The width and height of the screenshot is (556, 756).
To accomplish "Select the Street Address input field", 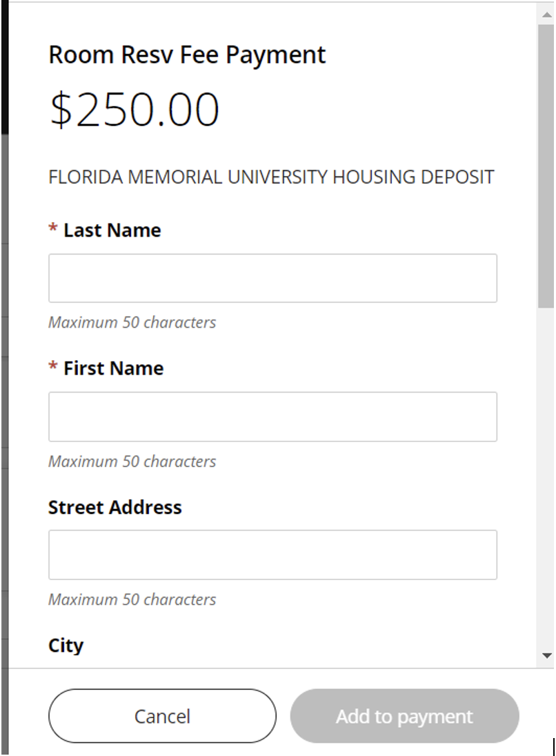I will (272, 555).
